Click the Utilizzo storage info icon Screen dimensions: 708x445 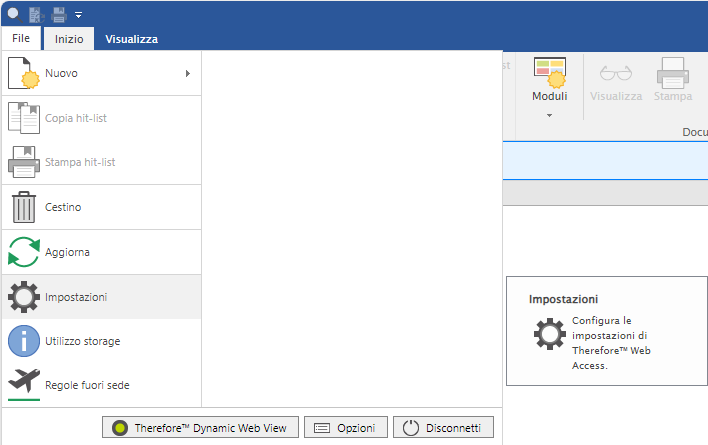coord(23,341)
